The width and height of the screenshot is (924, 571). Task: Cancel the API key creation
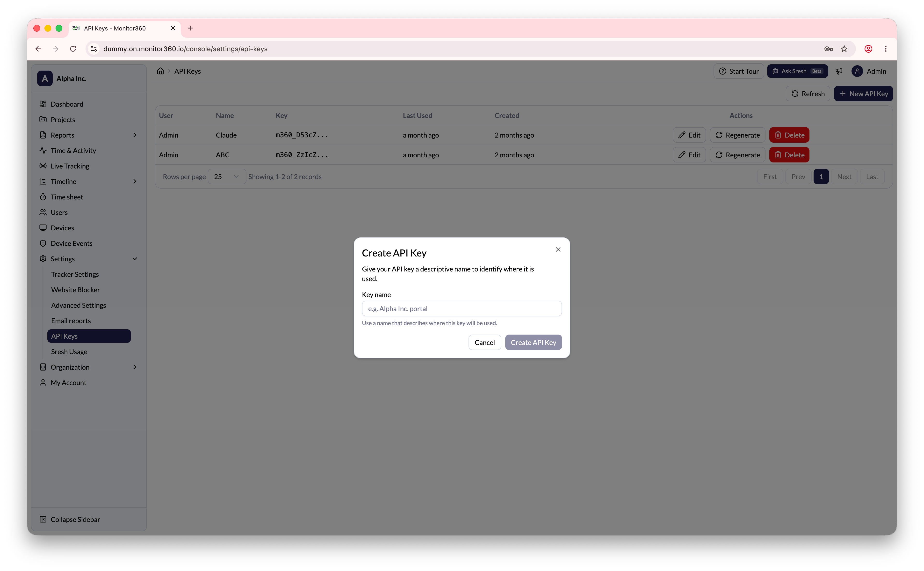[x=485, y=343]
